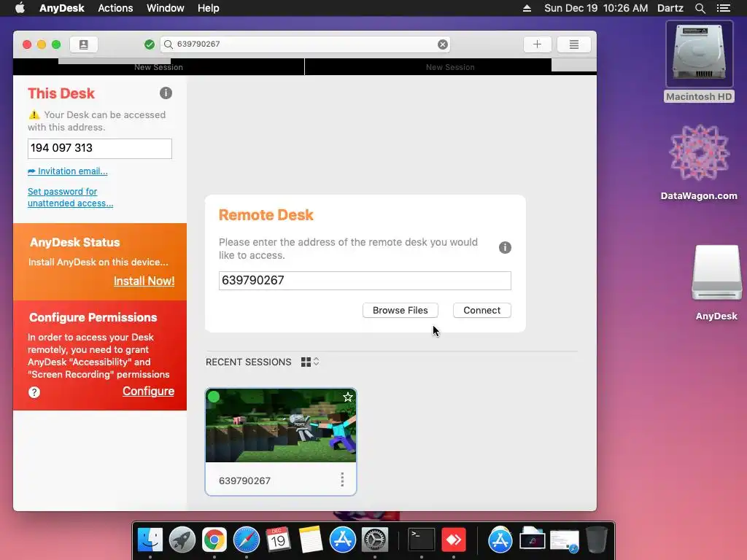Click the Browse Files button

click(400, 310)
